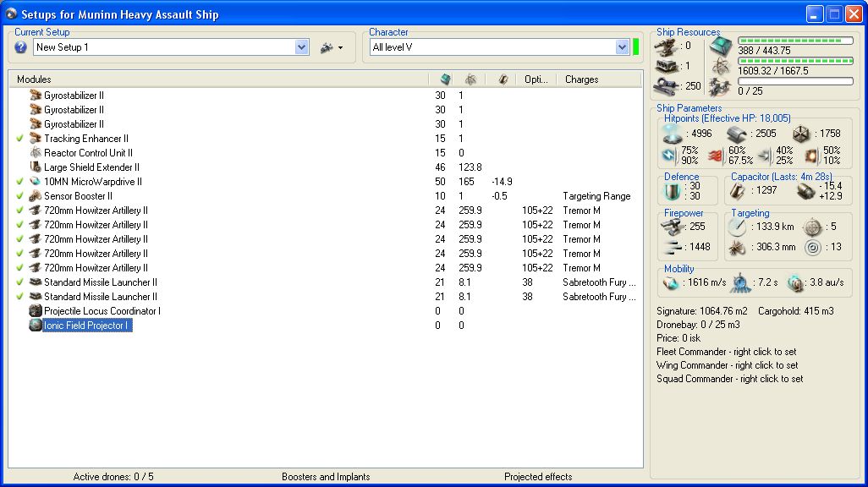Expand the Character dropdown arrow
This screenshot has height=487, width=868.
click(622, 47)
